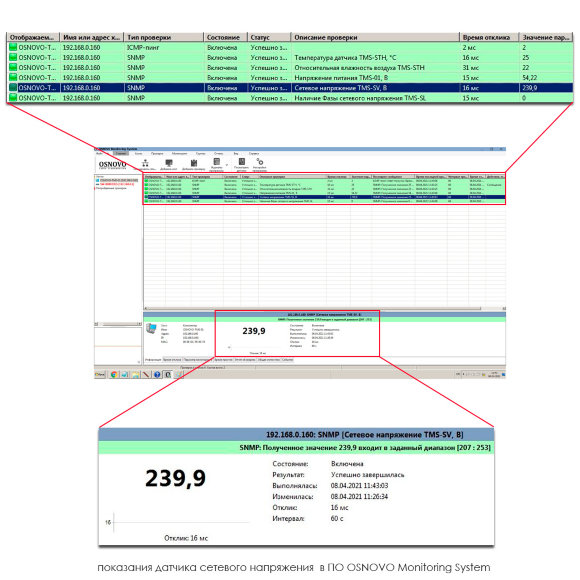Viewport: 580px width, 580px height.
Task: Click the view details toolbar icon
Action: [242, 162]
